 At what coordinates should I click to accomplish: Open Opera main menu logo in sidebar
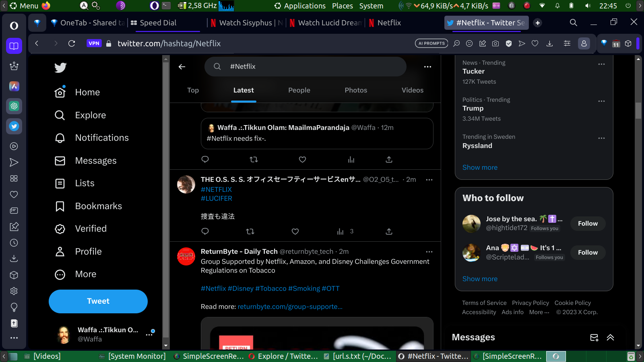[14, 26]
